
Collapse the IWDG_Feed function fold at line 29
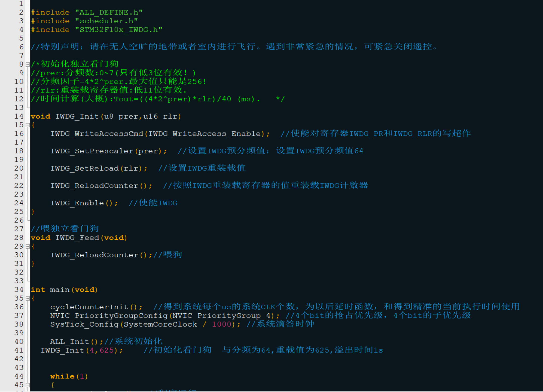tap(28, 246)
